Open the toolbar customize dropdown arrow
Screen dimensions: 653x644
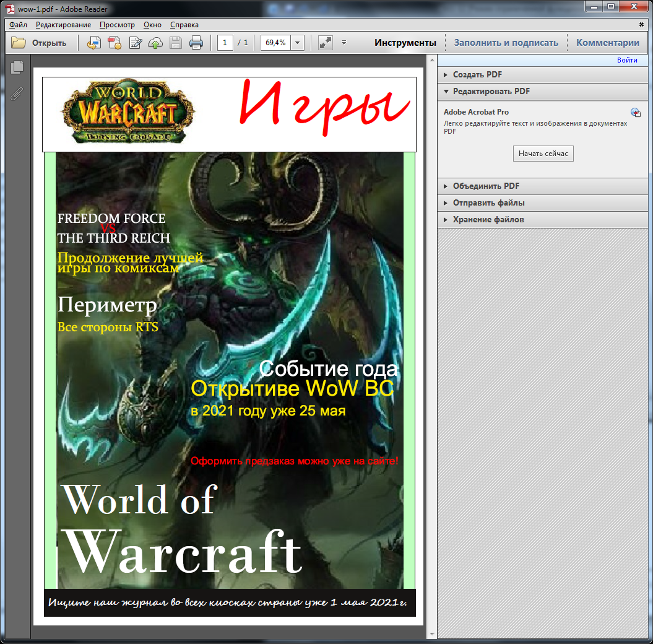click(344, 43)
